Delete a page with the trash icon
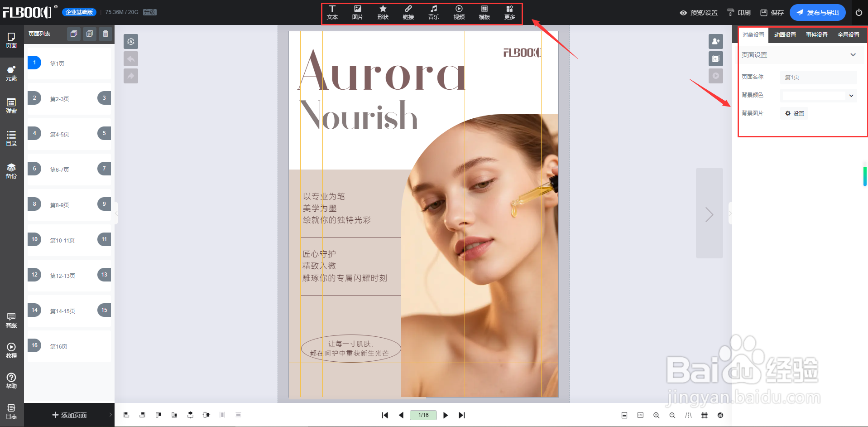Screen dimensions: 868x427 coord(106,34)
